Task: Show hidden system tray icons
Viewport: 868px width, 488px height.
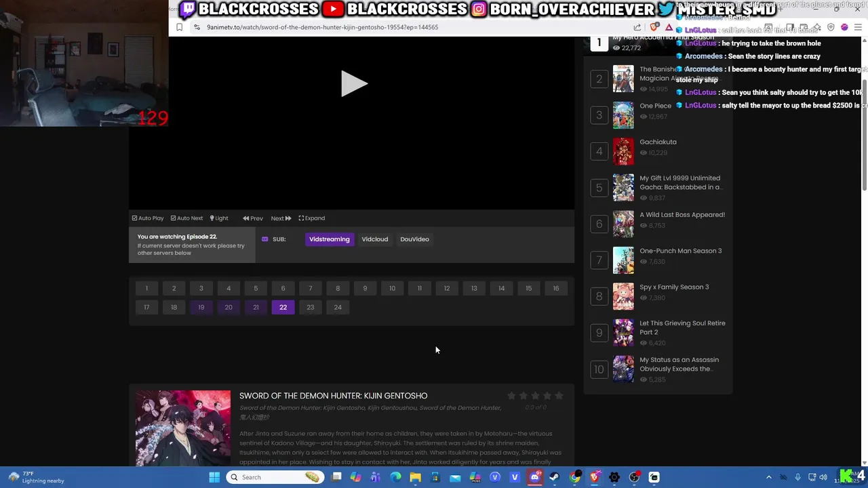Action: click(x=768, y=477)
